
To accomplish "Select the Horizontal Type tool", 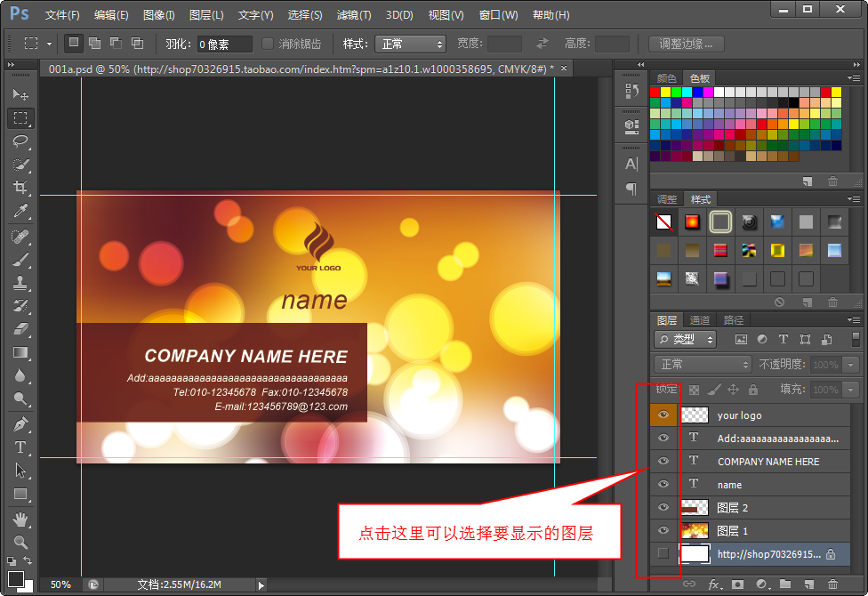I will tap(20, 447).
